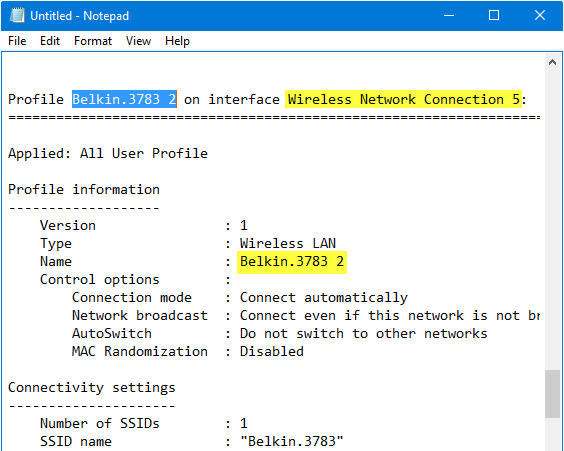Open the Help menu

point(177,41)
